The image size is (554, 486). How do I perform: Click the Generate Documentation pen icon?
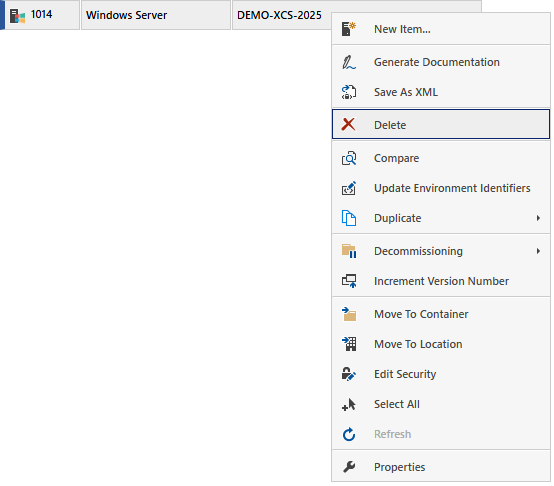(349, 62)
